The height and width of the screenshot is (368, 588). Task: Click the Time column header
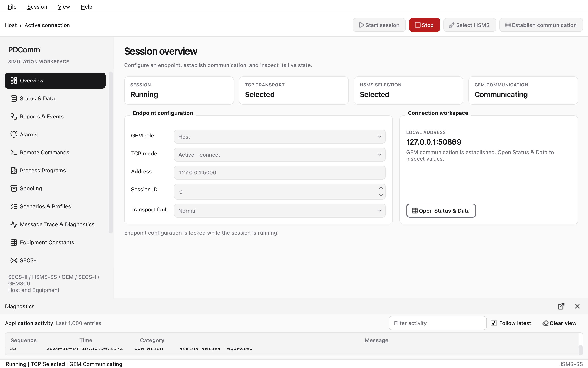[86, 340]
